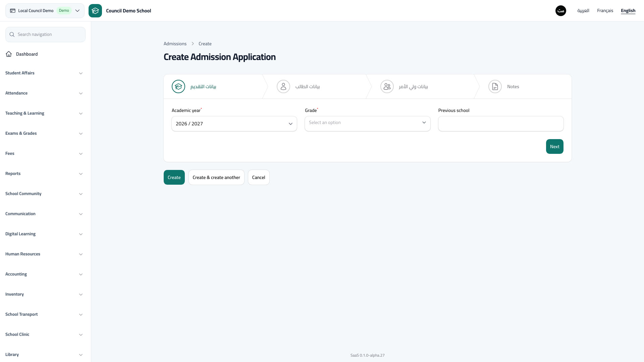
Task: Expand the Reports navigation group
Action: (44, 174)
